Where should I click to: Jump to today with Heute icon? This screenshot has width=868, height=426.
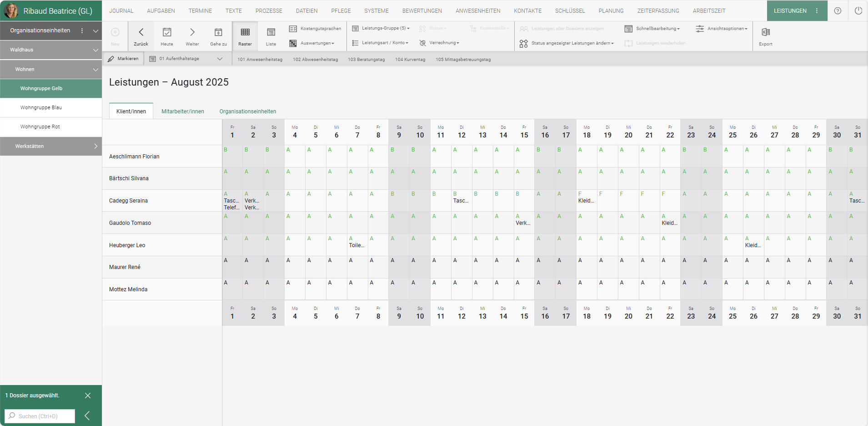[x=167, y=32]
